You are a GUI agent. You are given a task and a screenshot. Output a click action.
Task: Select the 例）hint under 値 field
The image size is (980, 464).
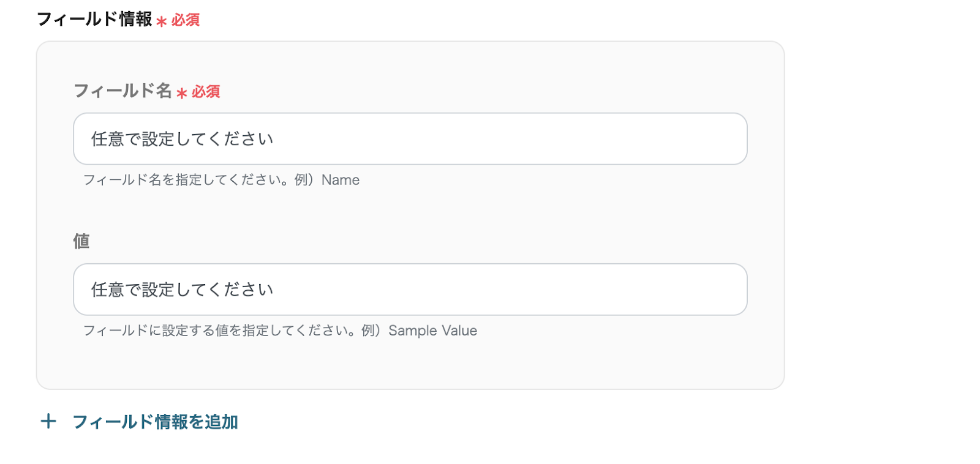(371, 331)
